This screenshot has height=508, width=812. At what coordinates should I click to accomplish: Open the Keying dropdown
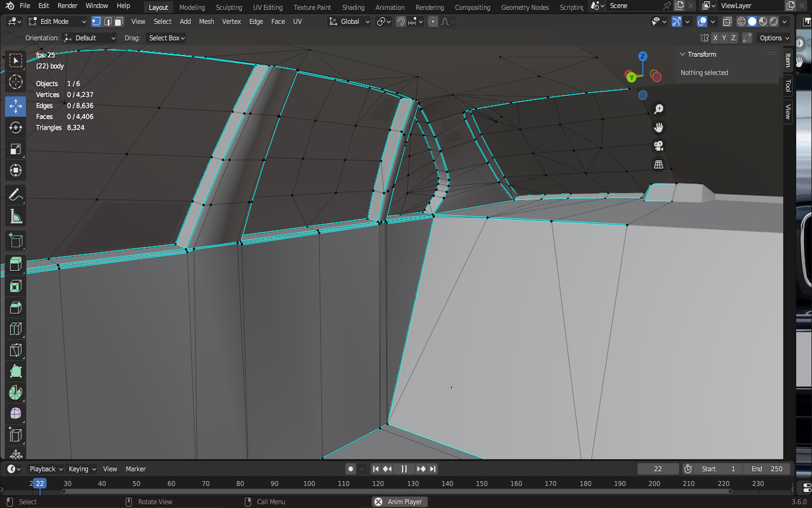[x=82, y=469]
